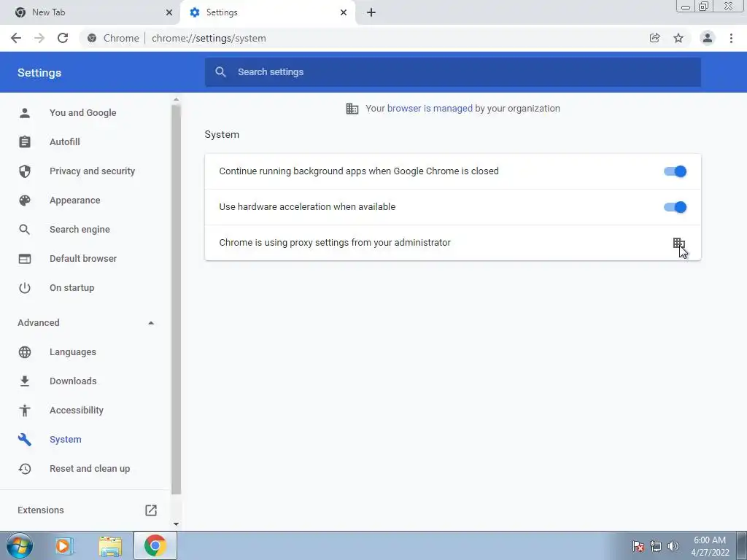Click the Appearance palette icon
747x560 pixels.
25,201
